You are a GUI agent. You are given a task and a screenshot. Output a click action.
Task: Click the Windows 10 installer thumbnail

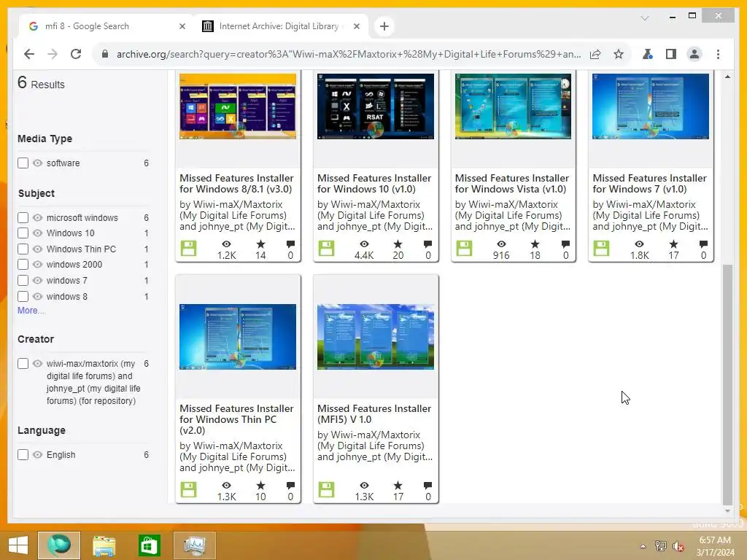click(376, 106)
